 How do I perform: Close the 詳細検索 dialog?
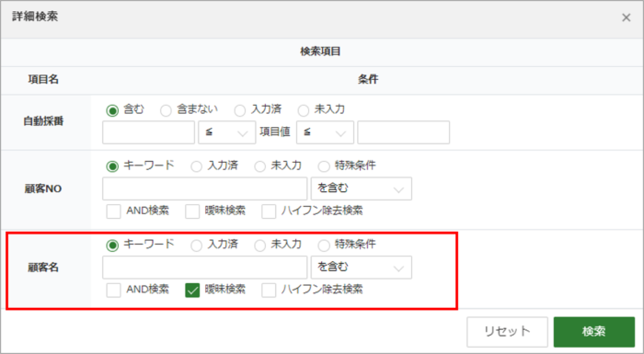(626, 17)
